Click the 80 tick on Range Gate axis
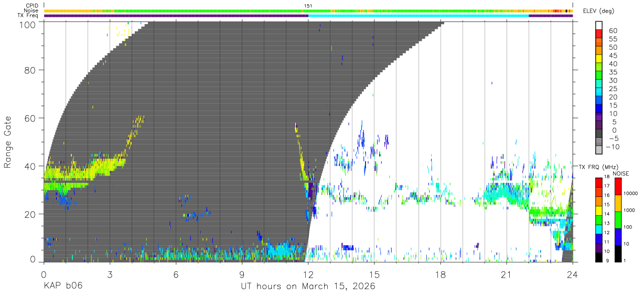644x297 pixels. [x=30, y=71]
